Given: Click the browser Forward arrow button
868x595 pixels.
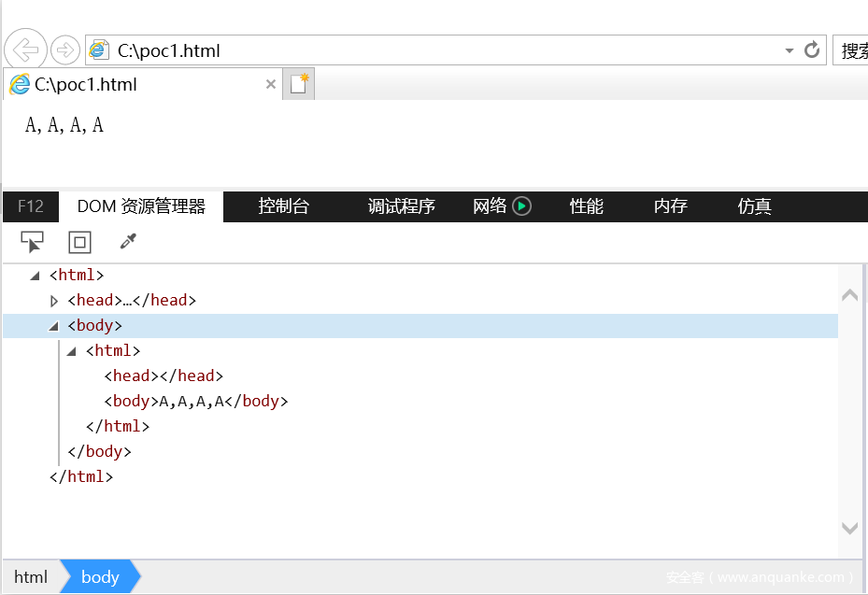Looking at the screenshot, I should pyautogui.click(x=64, y=50).
